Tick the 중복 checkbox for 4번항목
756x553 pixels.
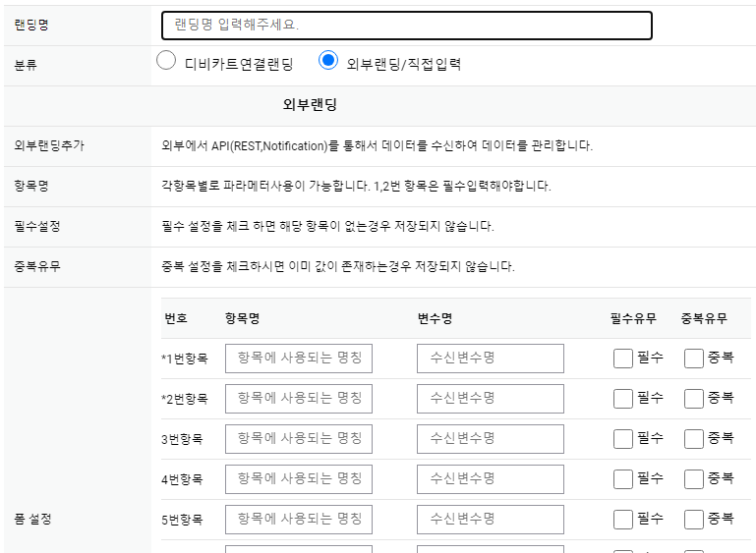[694, 479]
